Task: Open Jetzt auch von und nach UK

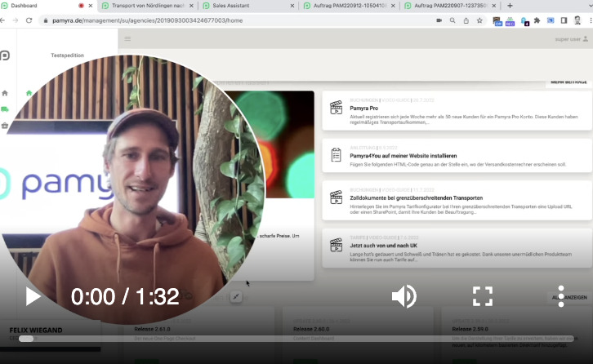Action: pyautogui.click(x=457, y=248)
